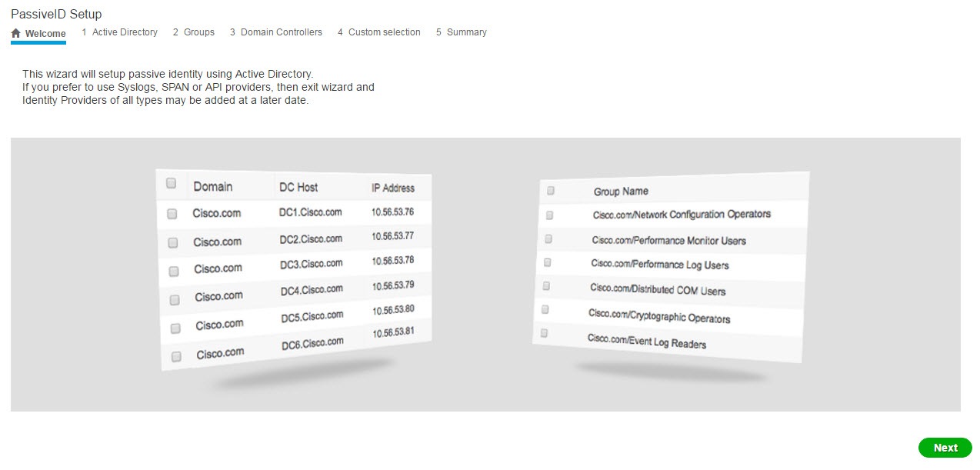
Task: Enable the DC3.Cisco.com entry
Action: (x=172, y=269)
